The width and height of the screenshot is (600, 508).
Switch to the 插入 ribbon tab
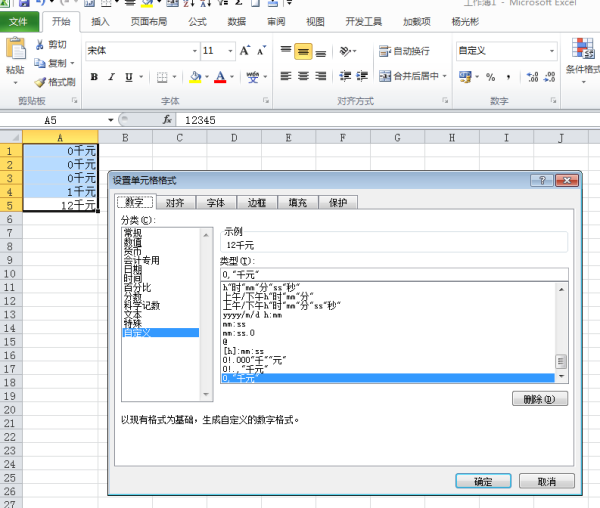(x=100, y=22)
